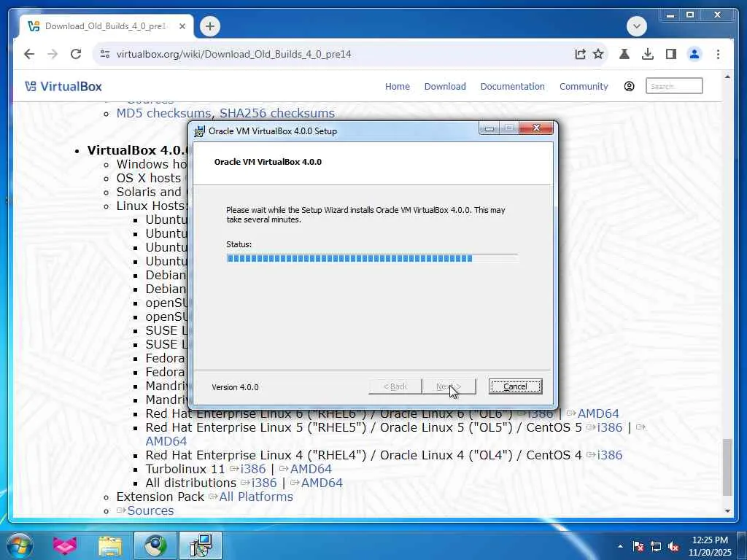Minimize the VirtualBox Setup dialog
This screenshot has width=747, height=560.
click(489, 128)
